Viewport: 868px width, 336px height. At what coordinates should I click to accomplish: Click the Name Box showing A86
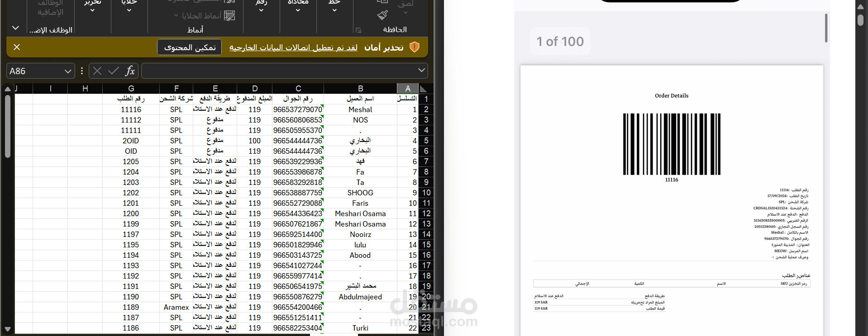tap(34, 71)
